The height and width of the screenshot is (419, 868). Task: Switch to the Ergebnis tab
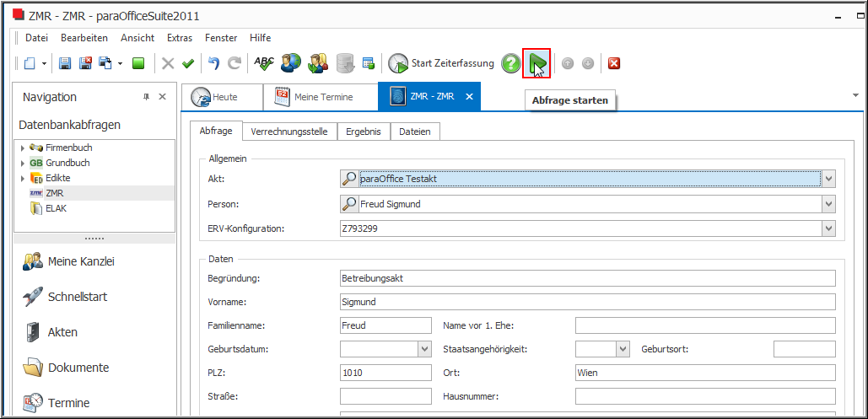pos(364,132)
